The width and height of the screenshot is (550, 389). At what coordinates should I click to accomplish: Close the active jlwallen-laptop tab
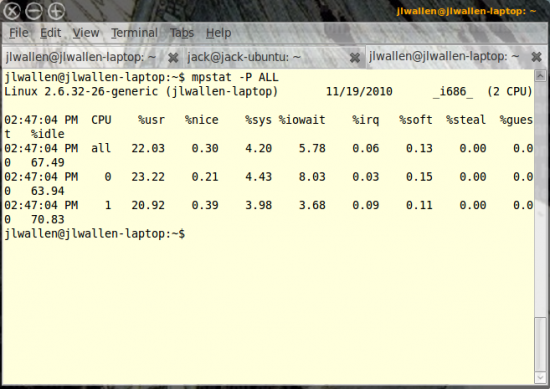pos(536,57)
